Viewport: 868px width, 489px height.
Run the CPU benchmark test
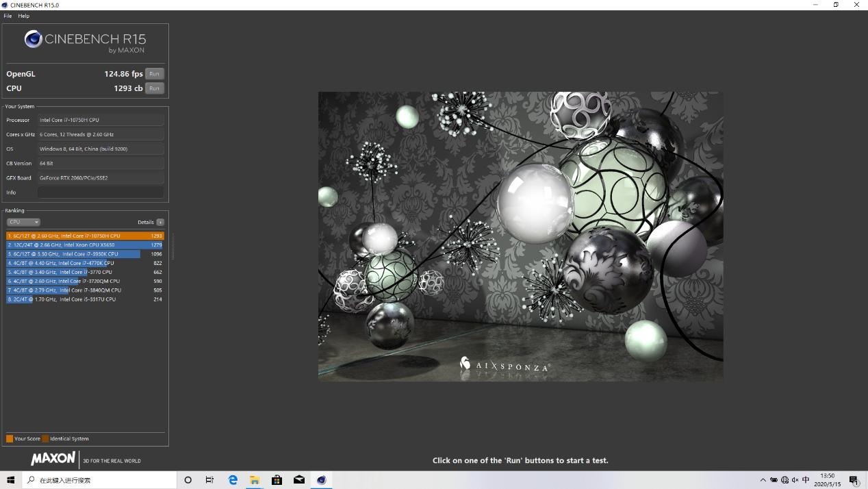(154, 88)
